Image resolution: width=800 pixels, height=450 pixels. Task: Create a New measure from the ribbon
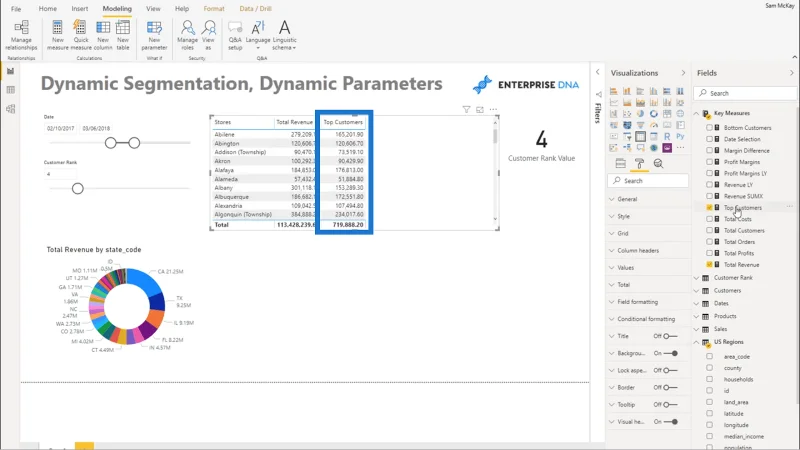[58, 35]
